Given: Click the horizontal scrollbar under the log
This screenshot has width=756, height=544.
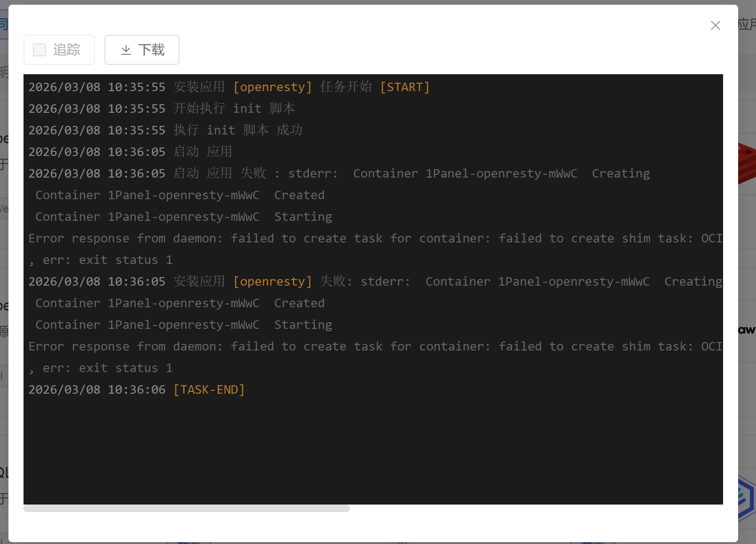Looking at the screenshot, I should pyautogui.click(x=187, y=508).
